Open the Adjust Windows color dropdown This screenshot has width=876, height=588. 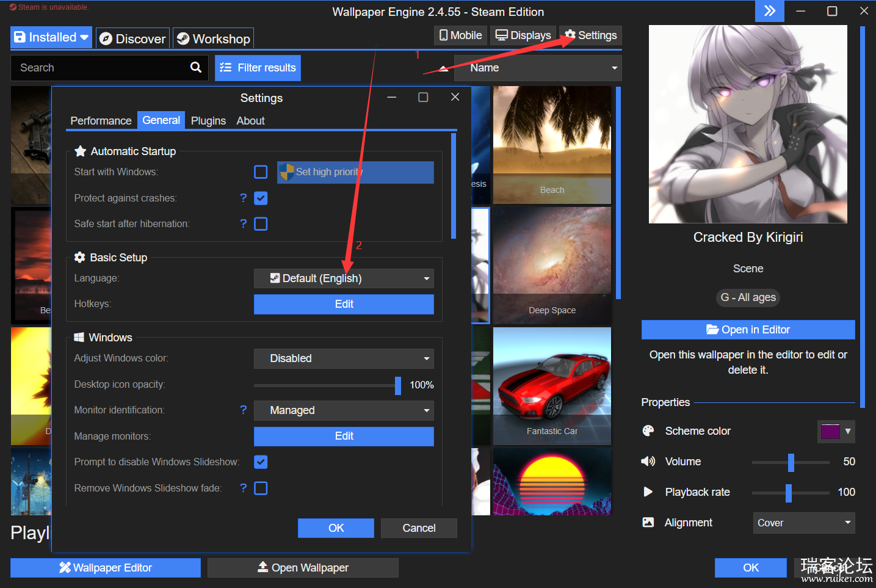coord(344,358)
